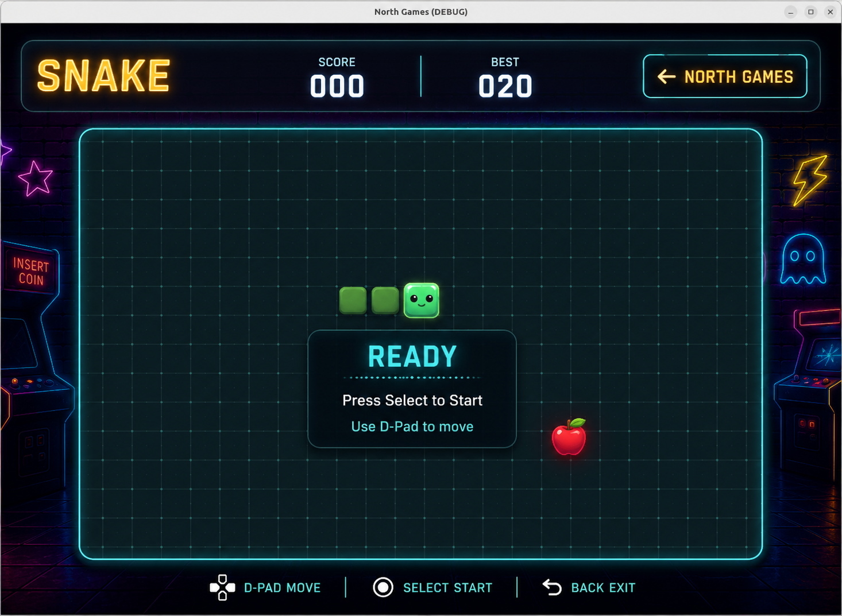Click the "BACK EXIT" label
This screenshot has height=616, width=842.
603,588
